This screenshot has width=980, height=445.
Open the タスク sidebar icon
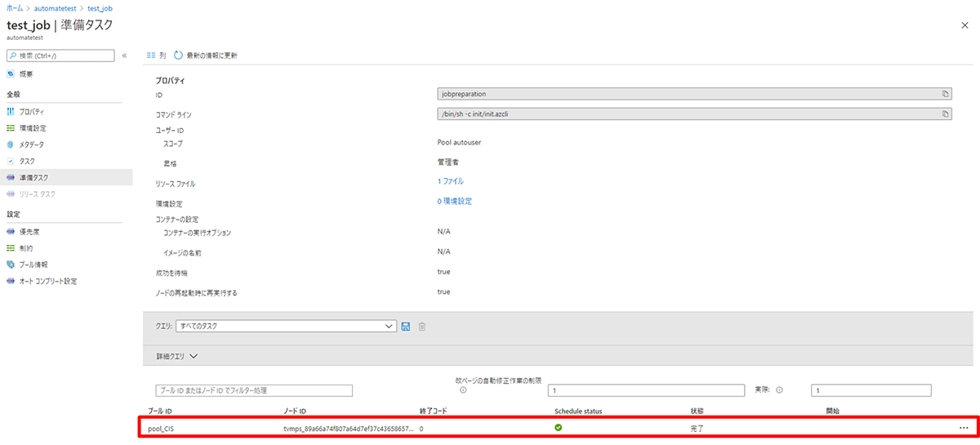click(11, 161)
